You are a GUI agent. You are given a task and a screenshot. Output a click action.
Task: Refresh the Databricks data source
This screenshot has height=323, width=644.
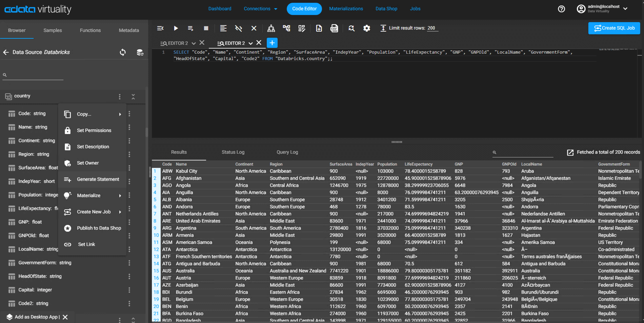point(123,52)
